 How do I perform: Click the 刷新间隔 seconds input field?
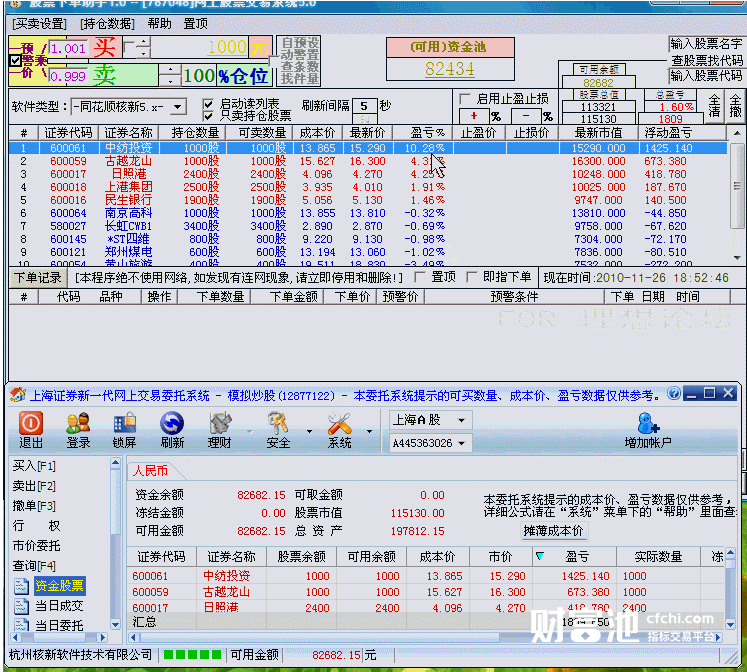364,105
